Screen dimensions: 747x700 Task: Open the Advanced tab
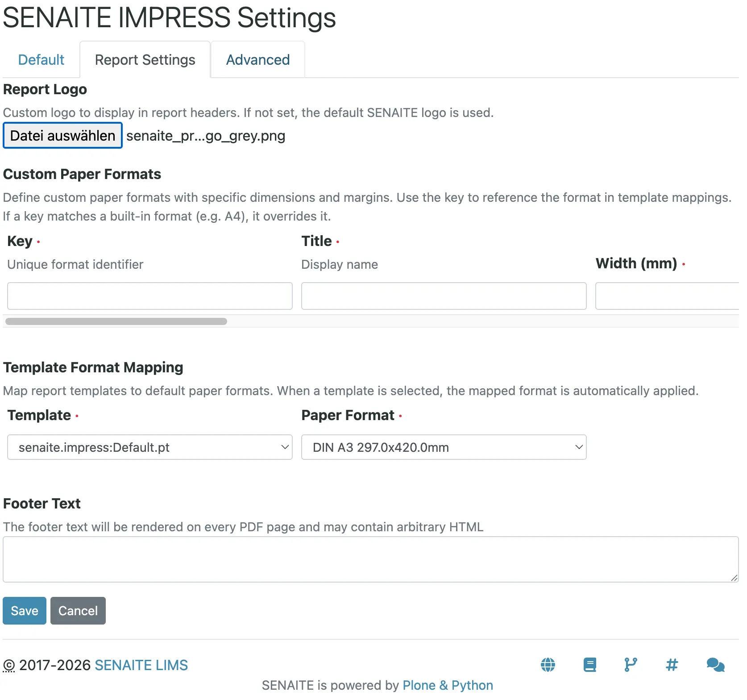(258, 60)
